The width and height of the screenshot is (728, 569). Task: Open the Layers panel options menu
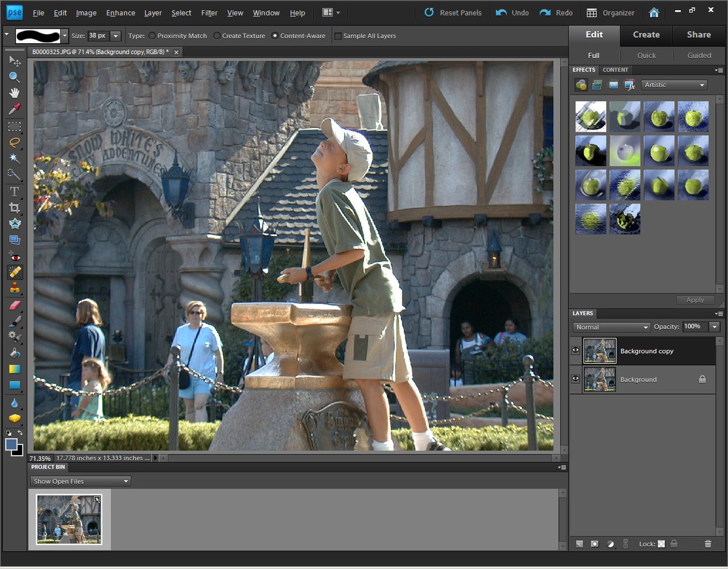click(x=719, y=314)
